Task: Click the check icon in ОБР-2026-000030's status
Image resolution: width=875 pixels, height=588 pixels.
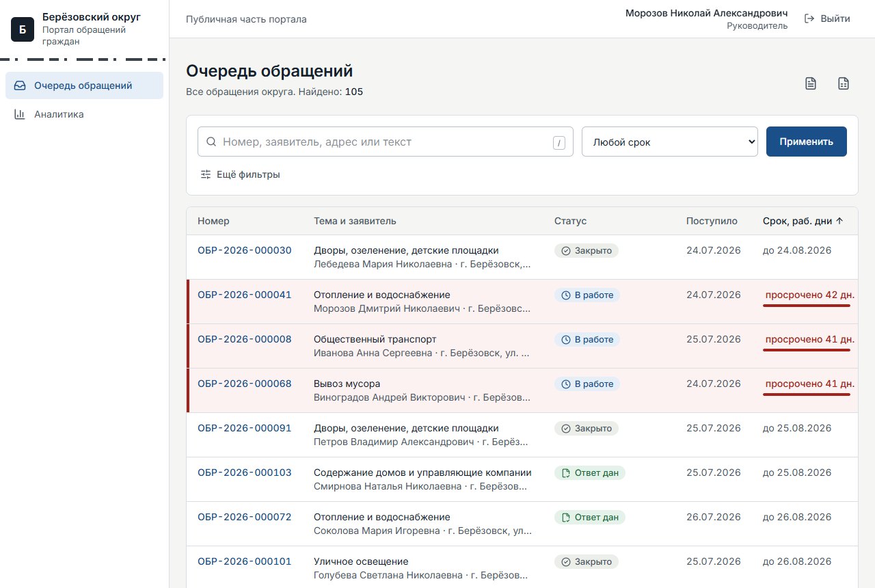Action: 565,251
